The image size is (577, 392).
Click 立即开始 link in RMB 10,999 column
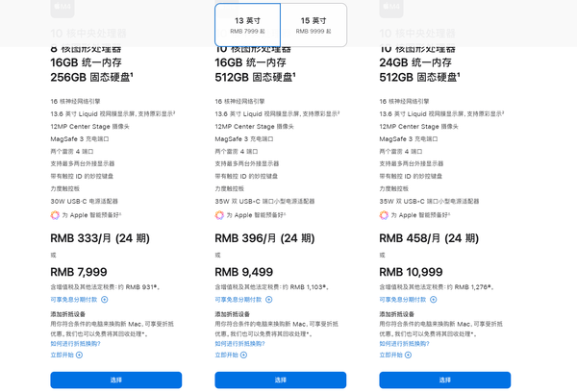pos(391,355)
